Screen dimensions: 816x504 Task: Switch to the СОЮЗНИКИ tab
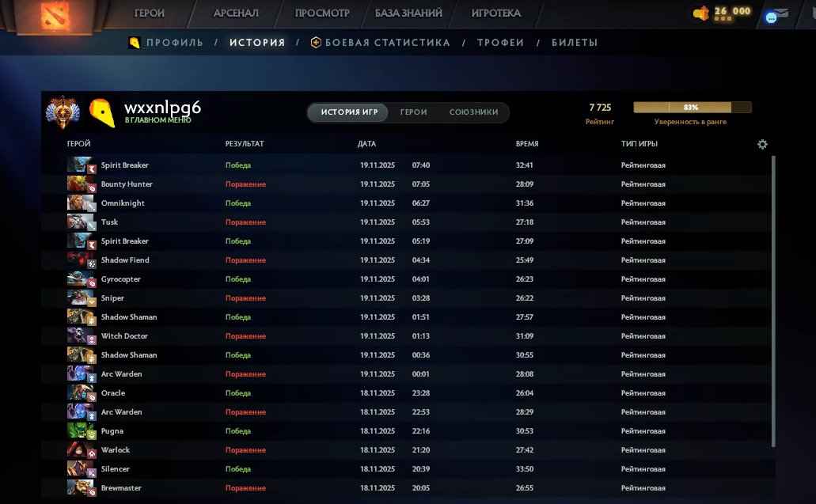pos(475,112)
